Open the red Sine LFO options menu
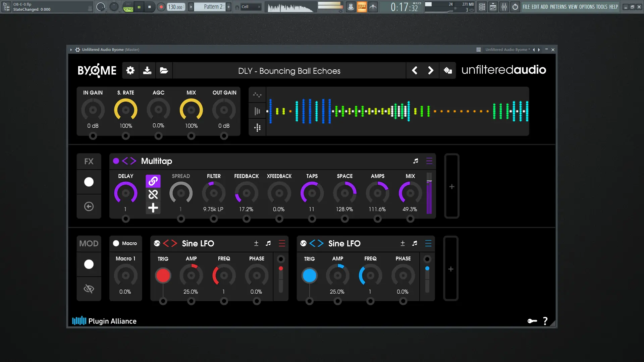This screenshot has width=644, height=362. tap(282, 244)
